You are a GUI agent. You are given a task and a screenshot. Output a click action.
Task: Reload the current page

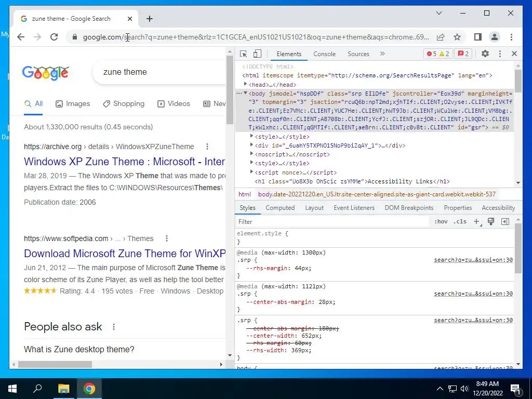pyautogui.click(x=54, y=37)
